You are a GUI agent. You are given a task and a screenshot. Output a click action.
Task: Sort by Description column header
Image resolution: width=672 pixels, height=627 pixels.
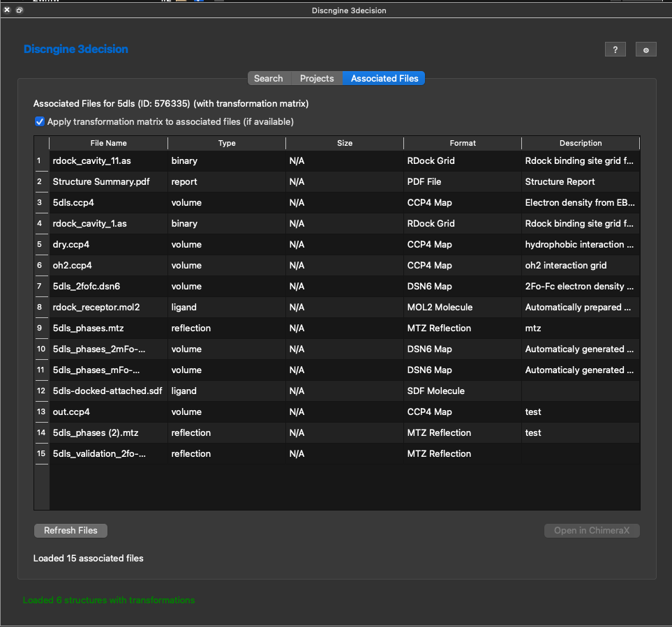tap(581, 143)
